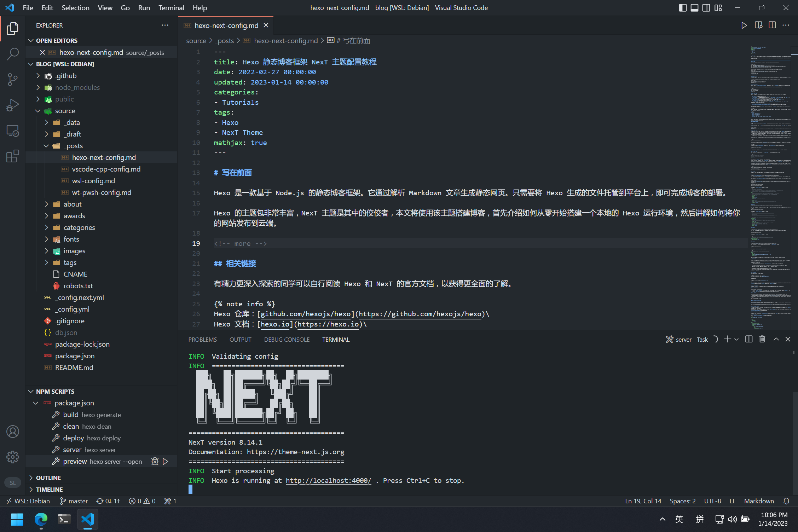Debug the preview npm script
The width and height of the screenshot is (798, 532).
155,461
